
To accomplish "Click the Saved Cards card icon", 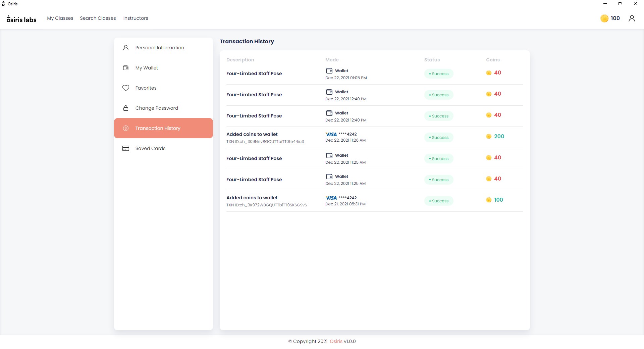I will coord(126,148).
